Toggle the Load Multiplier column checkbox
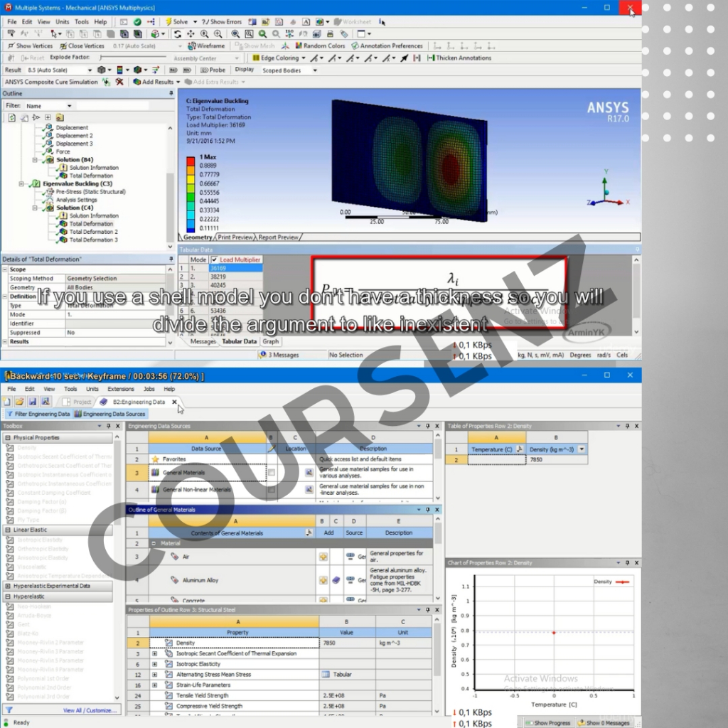Viewport: 728px width, 728px height. pyautogui.click(x=215, y=260)
